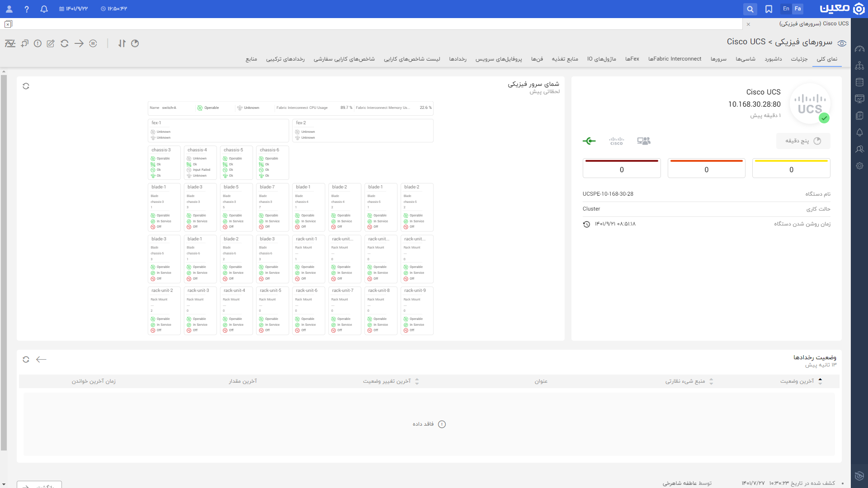This screenshot has height=488, width=868.
Task: Click the refresh sync icon in the top toolbar
Action: [x=65, y=43]
